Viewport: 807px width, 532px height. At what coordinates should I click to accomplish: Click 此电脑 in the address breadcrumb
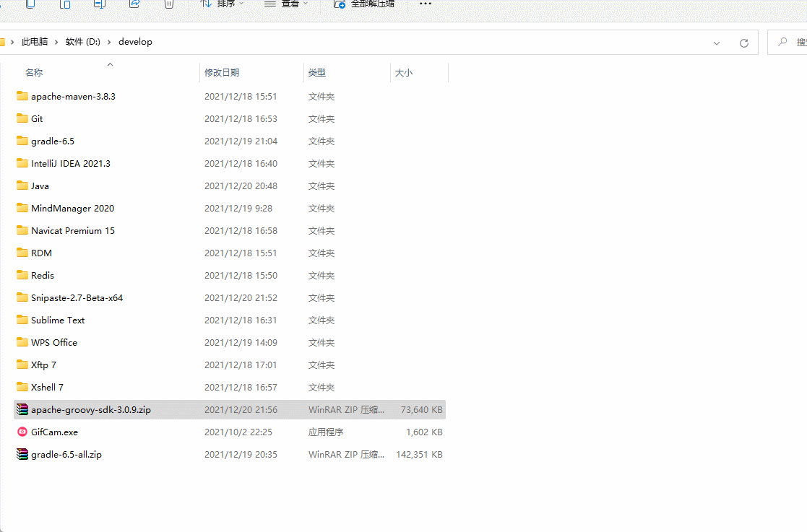[35, 42]
